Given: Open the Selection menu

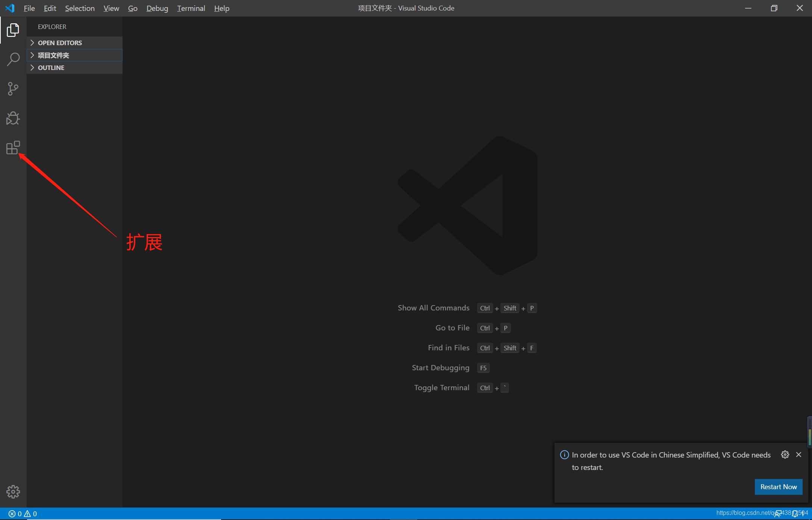Looking at the screenshot, I should click(x=80, y=8).
